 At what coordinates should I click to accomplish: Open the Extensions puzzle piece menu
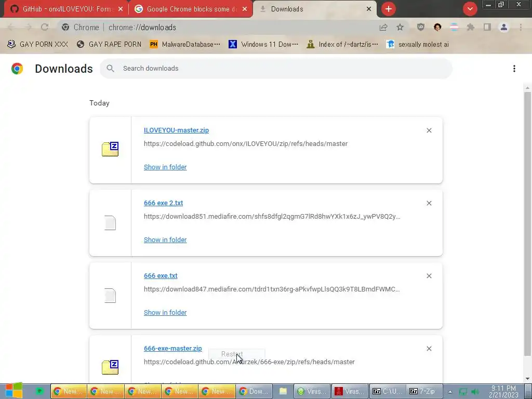(471, 27)
